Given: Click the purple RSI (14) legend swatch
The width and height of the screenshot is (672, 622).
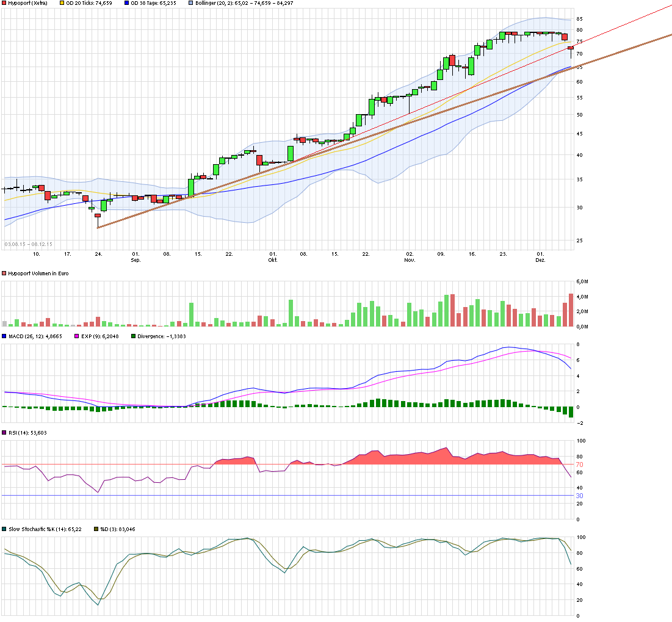Looking at the screenshot, I should click(4, 433).
